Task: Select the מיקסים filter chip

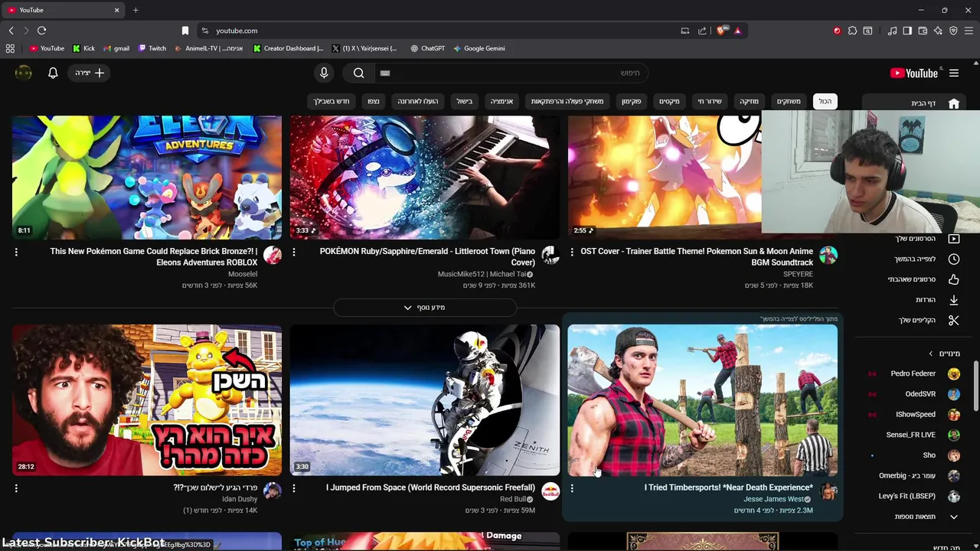Action: point(669,101)
